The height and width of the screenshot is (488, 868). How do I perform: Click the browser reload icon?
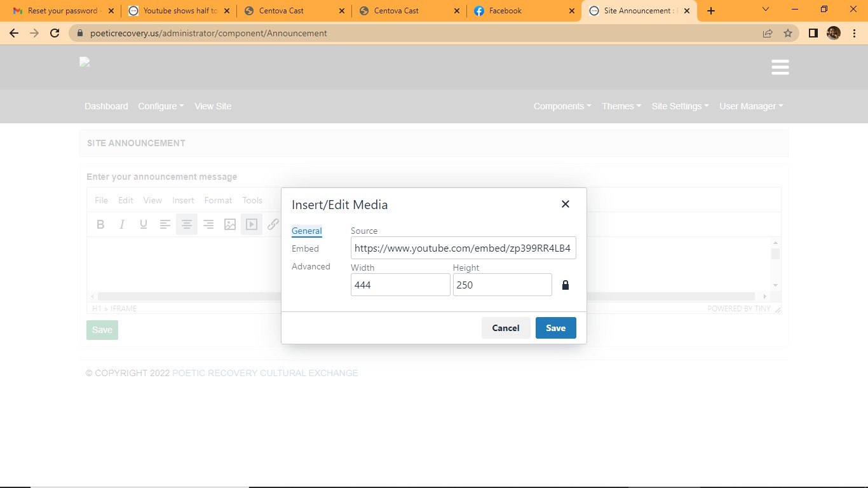point(55,33)
